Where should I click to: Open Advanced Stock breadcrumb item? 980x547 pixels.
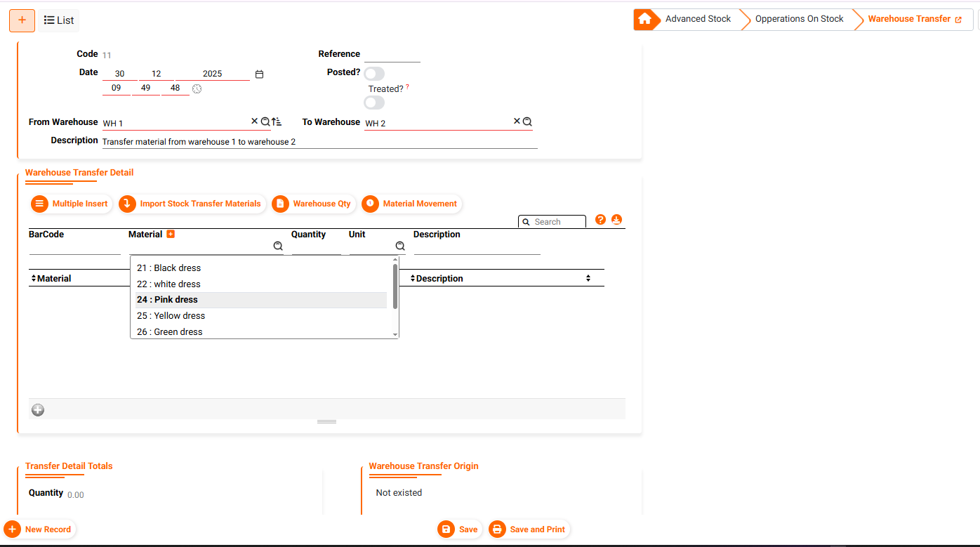pos(698,19)
